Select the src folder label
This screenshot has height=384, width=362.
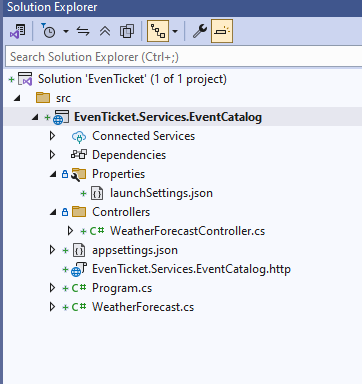click(x=63, y=98)
